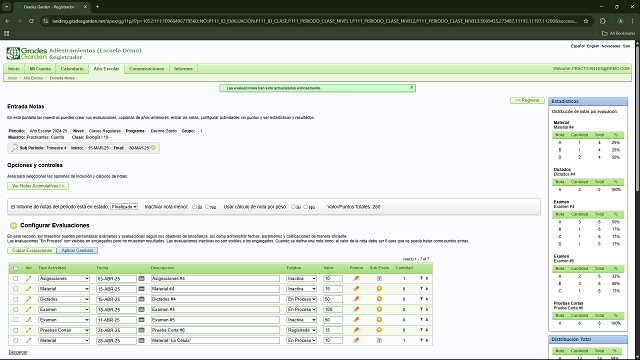
Task: Click the orange points pencil for Dictados #4
Action: pos(356,299)
